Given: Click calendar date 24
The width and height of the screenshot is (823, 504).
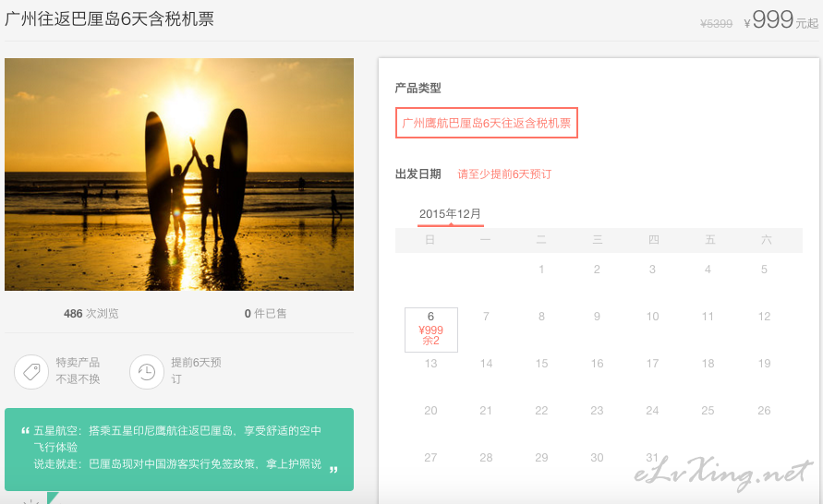Looking at the screenshot, I should click(652, 411).
